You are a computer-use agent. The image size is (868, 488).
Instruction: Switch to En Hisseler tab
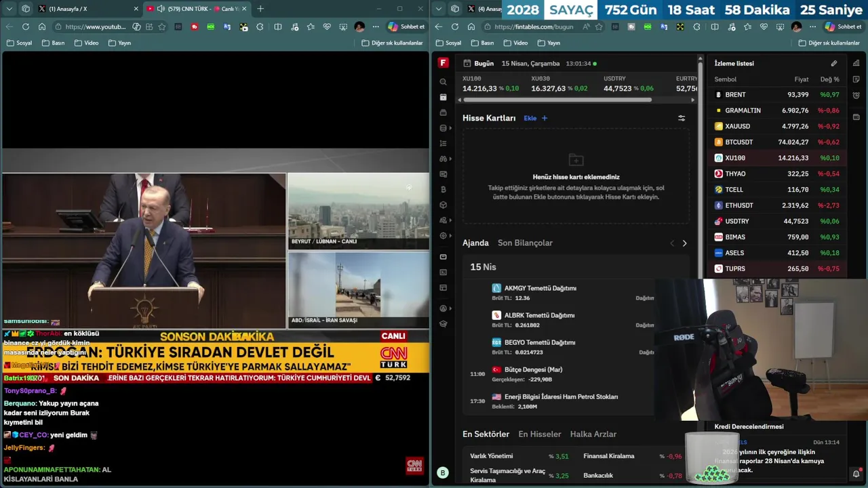click(540, 434)
